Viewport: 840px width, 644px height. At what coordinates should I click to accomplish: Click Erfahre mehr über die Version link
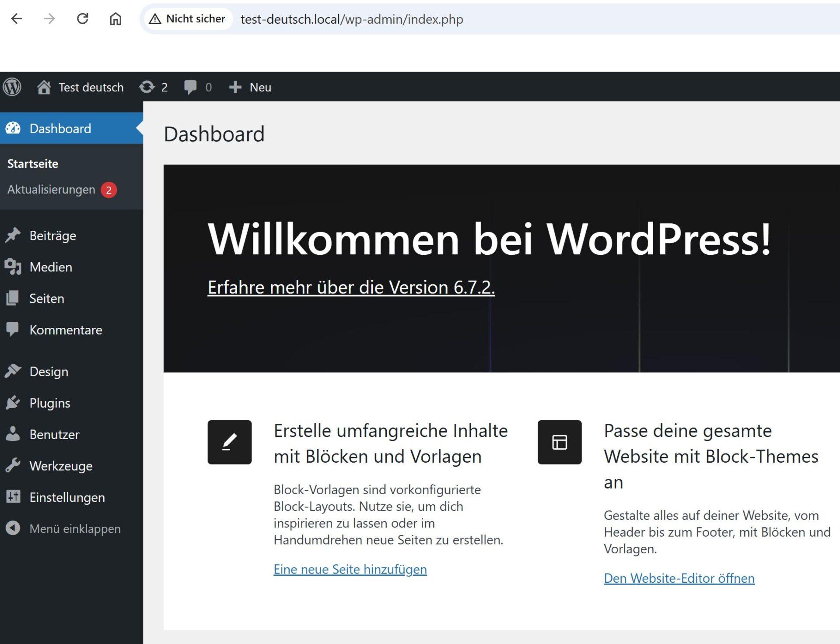[351, 288]
